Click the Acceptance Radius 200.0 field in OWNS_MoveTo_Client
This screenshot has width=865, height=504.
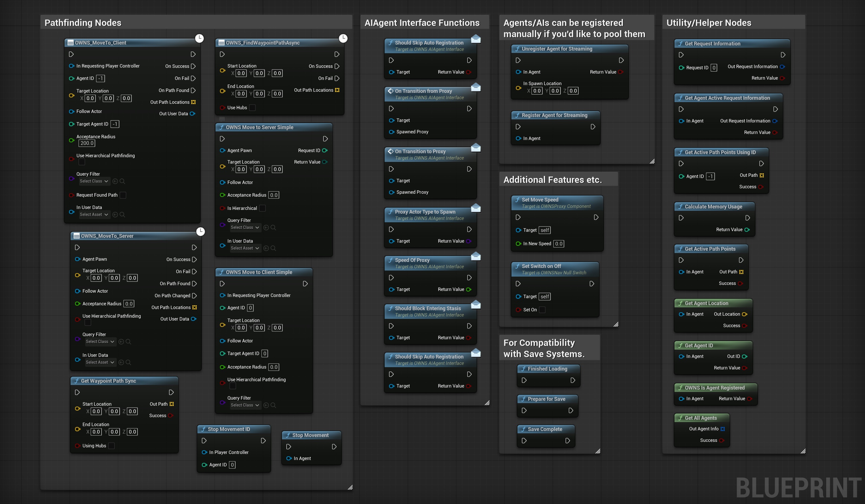click(87, 143)
